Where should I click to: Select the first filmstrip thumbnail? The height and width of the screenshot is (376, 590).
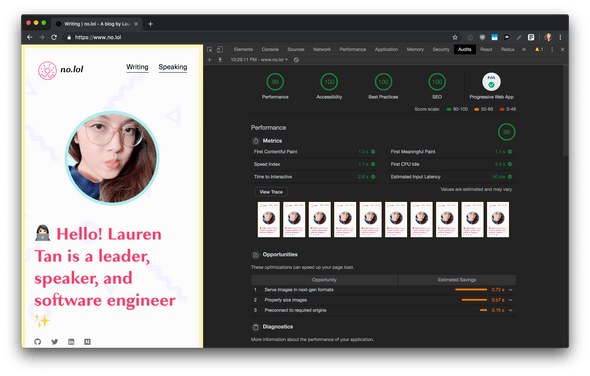(x=269, y=219)
